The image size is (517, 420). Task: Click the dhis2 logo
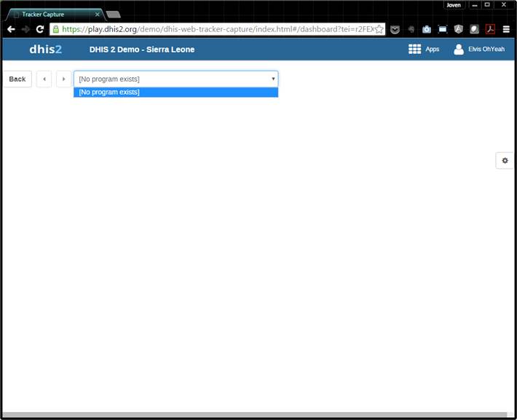[x=45, y=49]
